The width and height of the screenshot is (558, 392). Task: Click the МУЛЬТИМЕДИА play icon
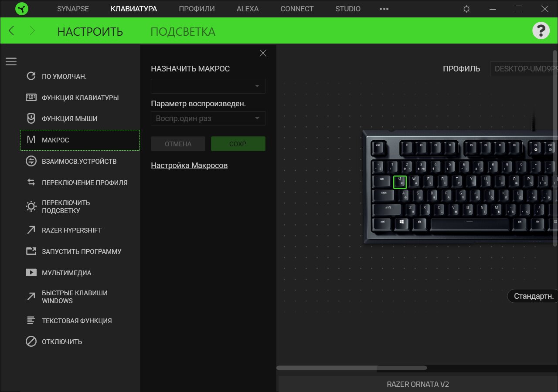31,273
